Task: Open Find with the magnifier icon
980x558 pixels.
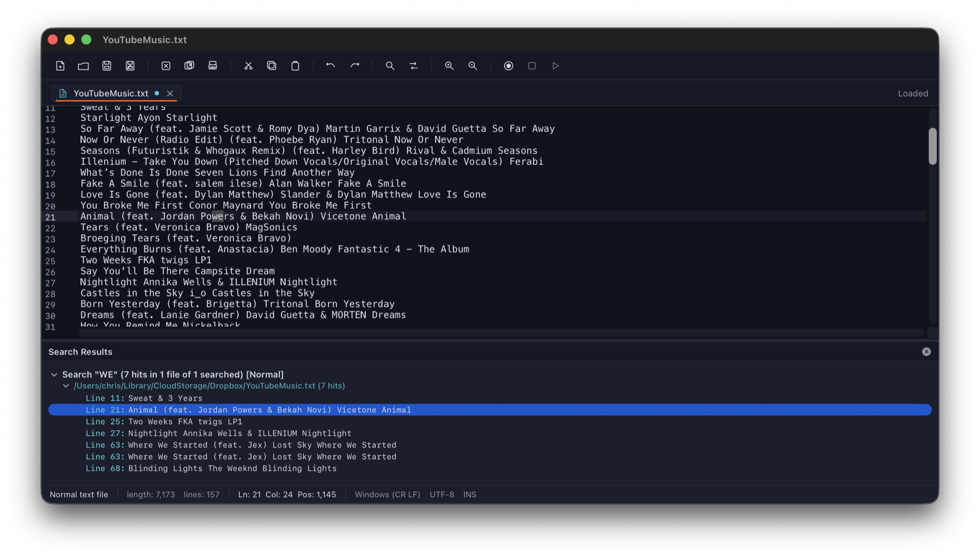Action: point(390,66)
